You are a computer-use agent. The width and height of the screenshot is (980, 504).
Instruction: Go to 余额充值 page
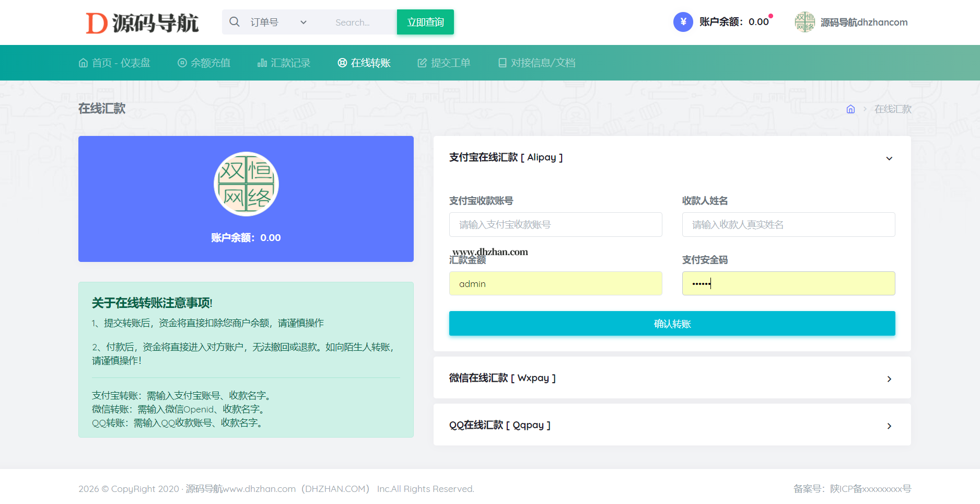click(x=204, y=63)
